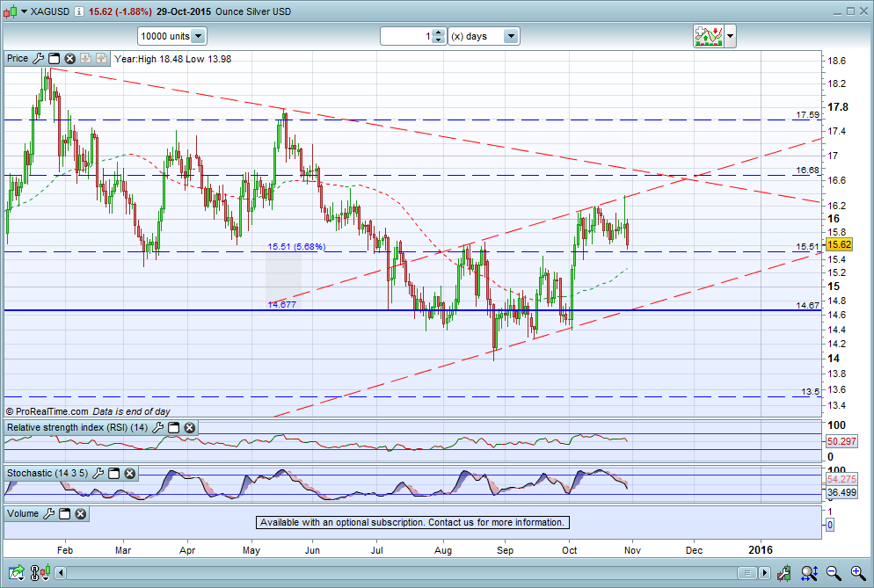The image size is (874, 588).
Task: Open Stochastic indicator settings wrench
Action: (98, 473)
